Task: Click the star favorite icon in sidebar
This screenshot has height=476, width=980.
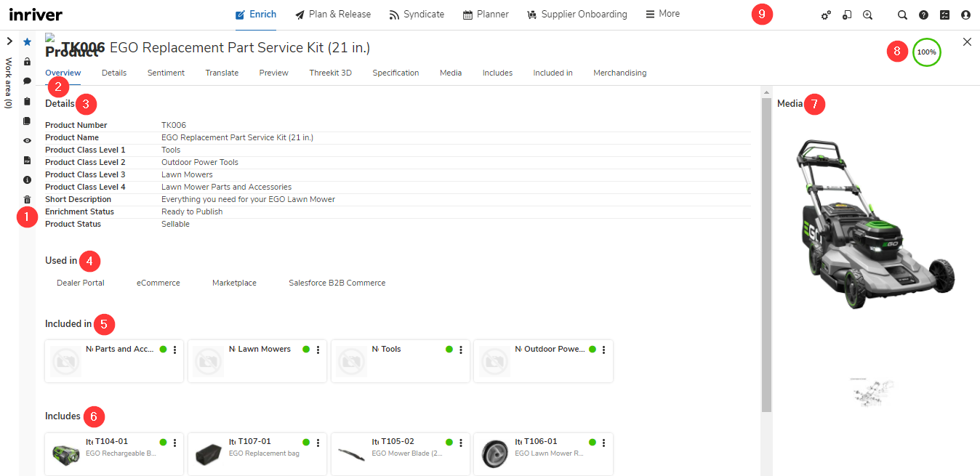Action: [x=27, y=42]
